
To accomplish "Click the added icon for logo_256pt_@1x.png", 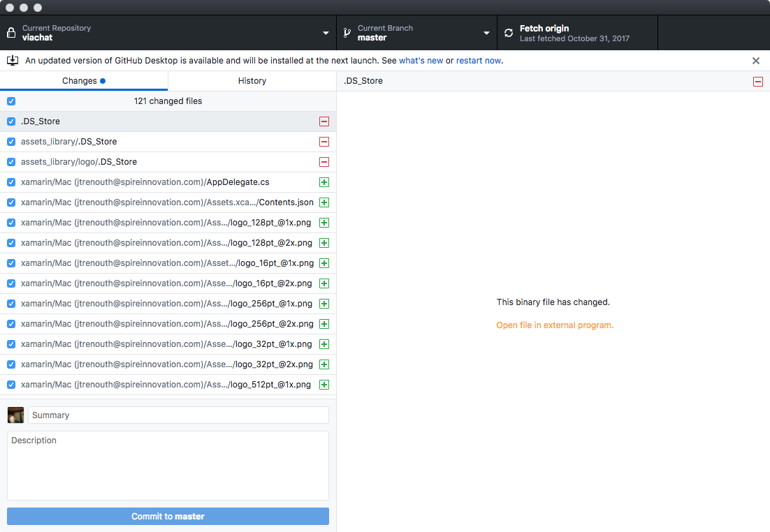I will click(x=324, y=304).
